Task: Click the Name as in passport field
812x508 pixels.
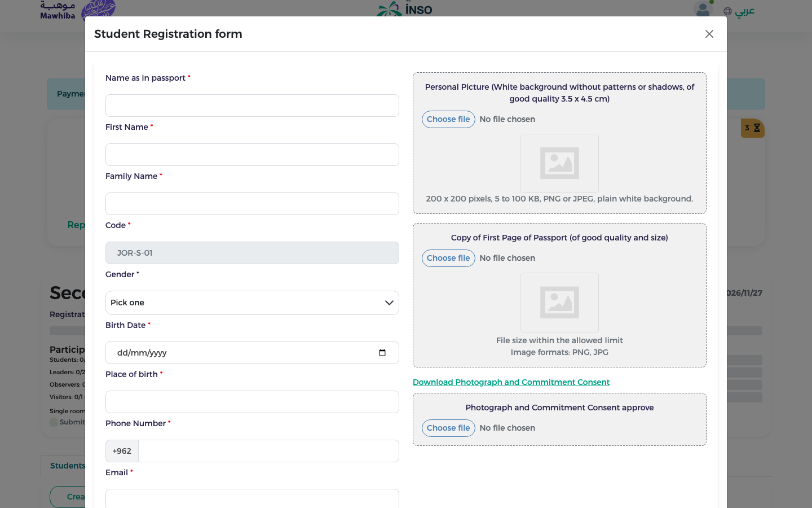Action: 252,106
